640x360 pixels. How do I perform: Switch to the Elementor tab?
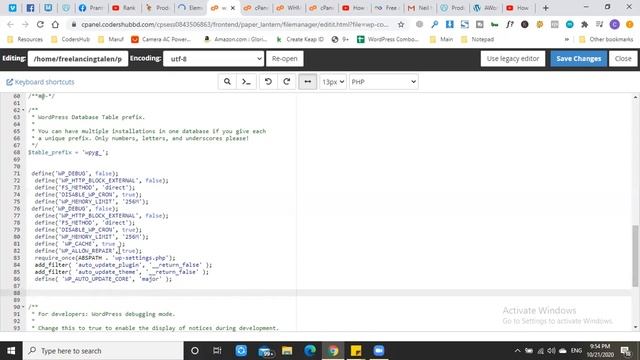click(x=190, y=8)
